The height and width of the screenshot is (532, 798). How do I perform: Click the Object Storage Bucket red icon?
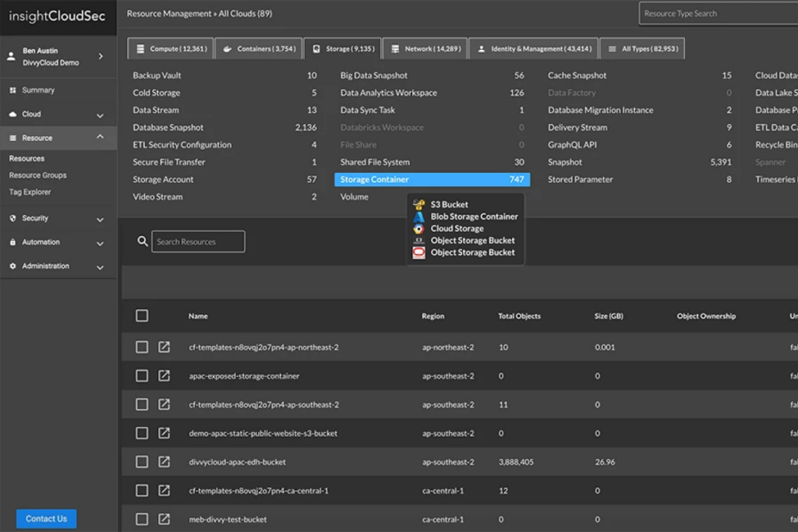tap(419, 252)
